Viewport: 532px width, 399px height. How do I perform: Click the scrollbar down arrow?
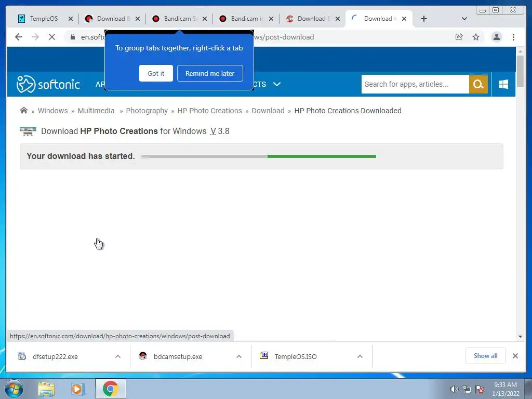[520, 337]
